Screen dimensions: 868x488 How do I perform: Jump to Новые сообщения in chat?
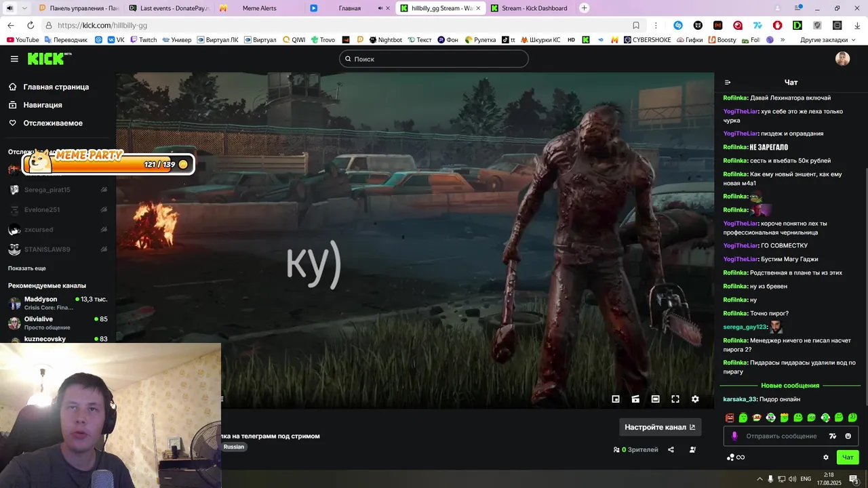click(790, 386)
